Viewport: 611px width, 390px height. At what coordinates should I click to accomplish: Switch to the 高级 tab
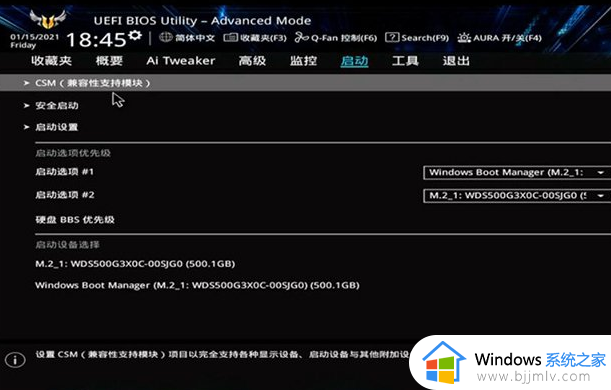[252, 61]
